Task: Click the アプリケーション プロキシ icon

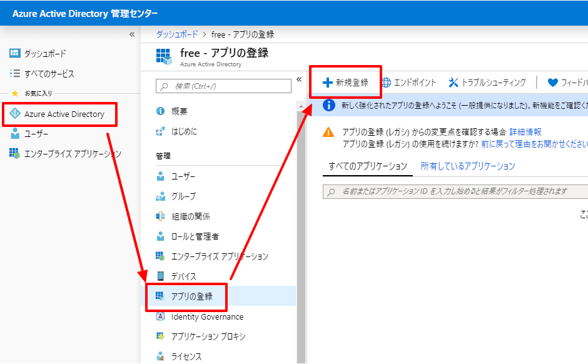Action: (x=161, y=336)
